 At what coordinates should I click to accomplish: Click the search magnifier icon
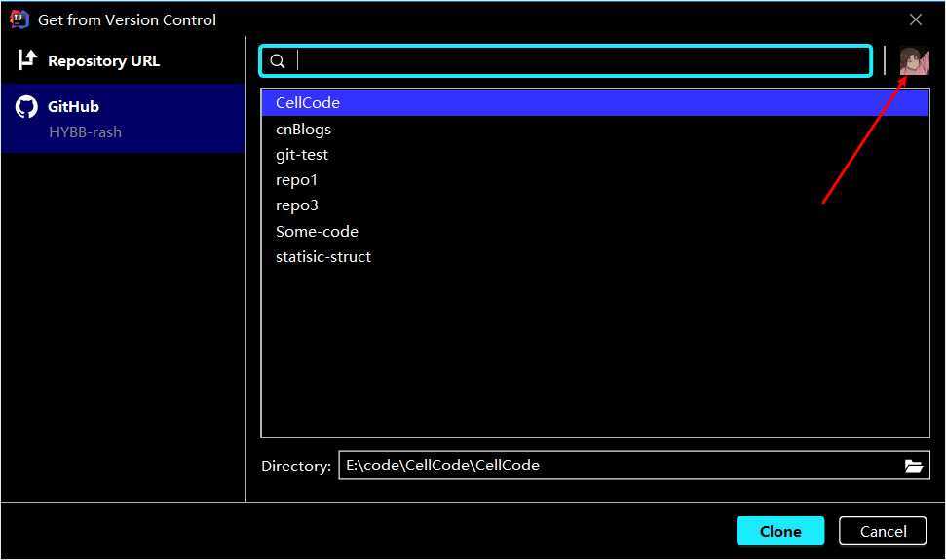point(278,61)
